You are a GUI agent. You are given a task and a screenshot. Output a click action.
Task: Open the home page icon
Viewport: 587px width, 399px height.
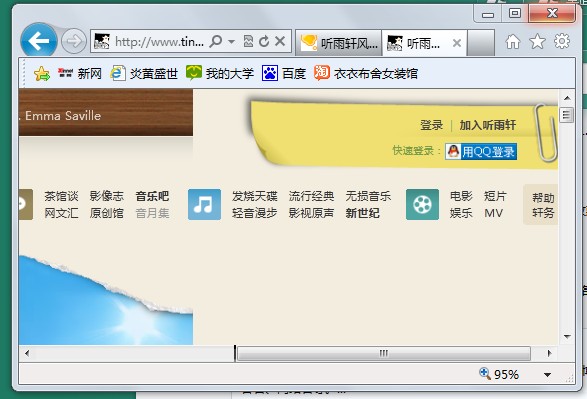[x=513, y=41]
